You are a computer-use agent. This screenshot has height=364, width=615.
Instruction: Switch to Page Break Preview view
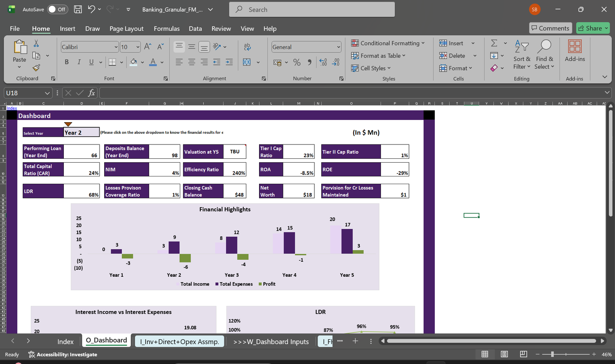tap(523, 354)
